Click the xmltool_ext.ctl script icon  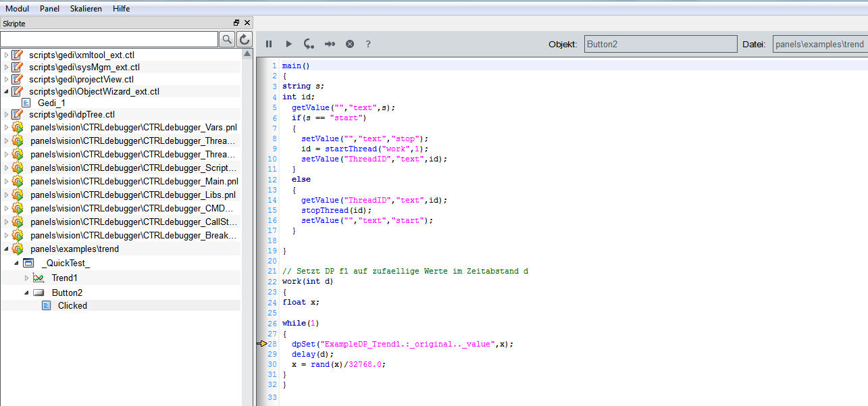tap(18, 55)
